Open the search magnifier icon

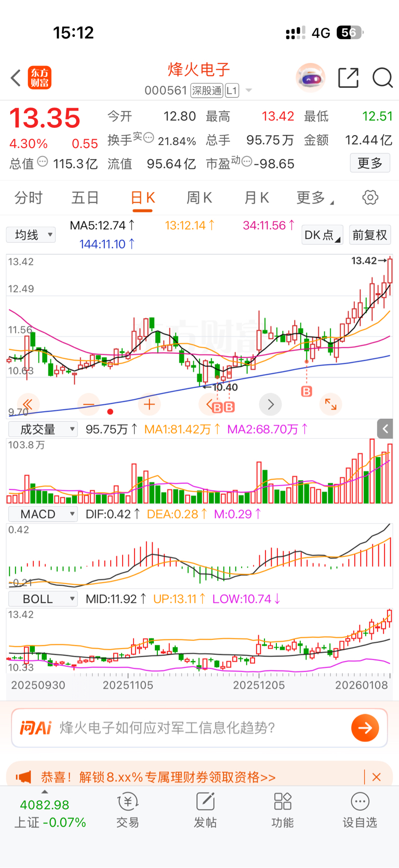(x=382, y=78)
